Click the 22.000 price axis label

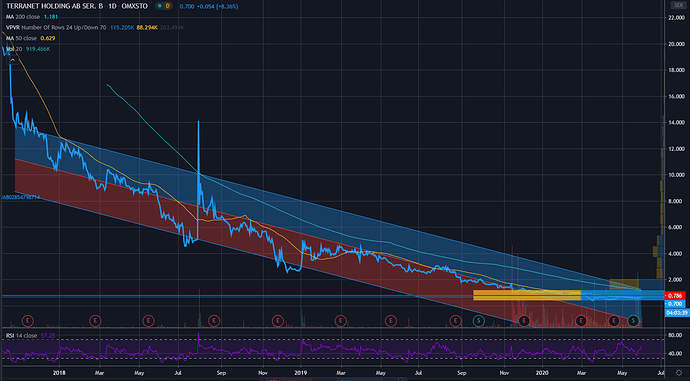(x=677, y=18)
